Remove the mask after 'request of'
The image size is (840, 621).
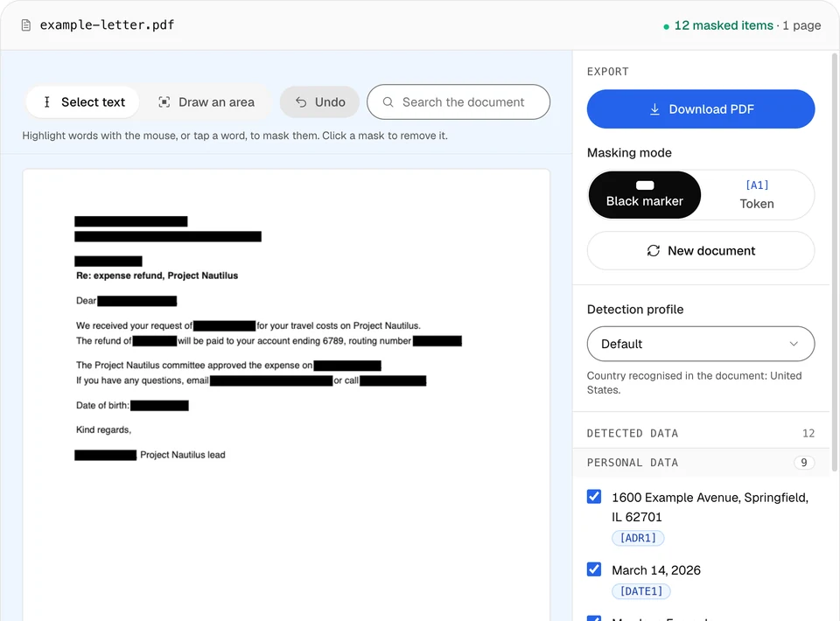[225, 325]
